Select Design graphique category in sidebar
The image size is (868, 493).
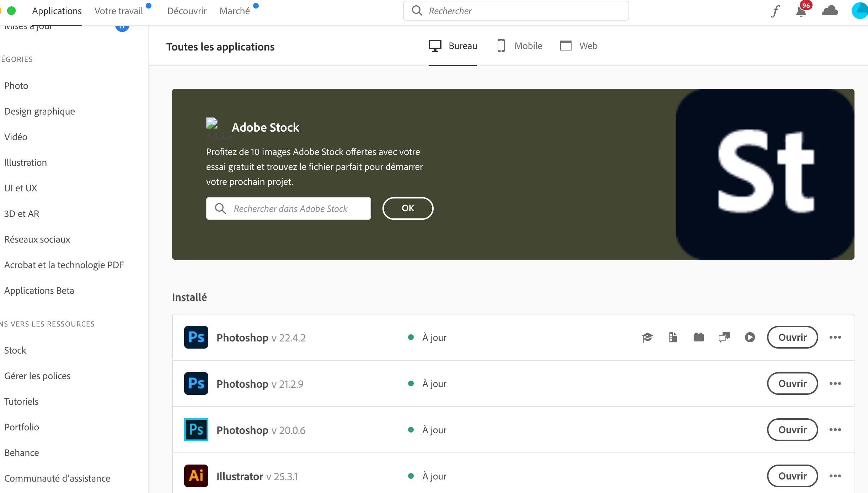[x=39, y=111]
